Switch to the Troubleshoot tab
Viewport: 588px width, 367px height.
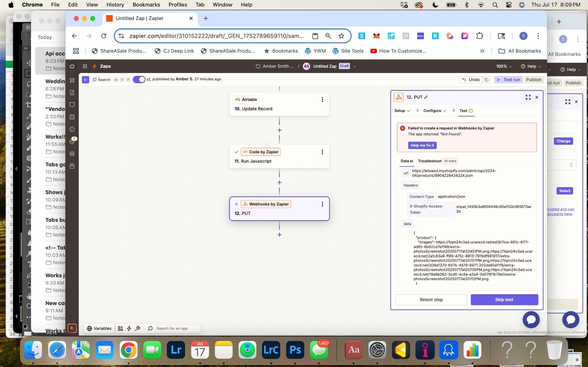coord(429,161)
